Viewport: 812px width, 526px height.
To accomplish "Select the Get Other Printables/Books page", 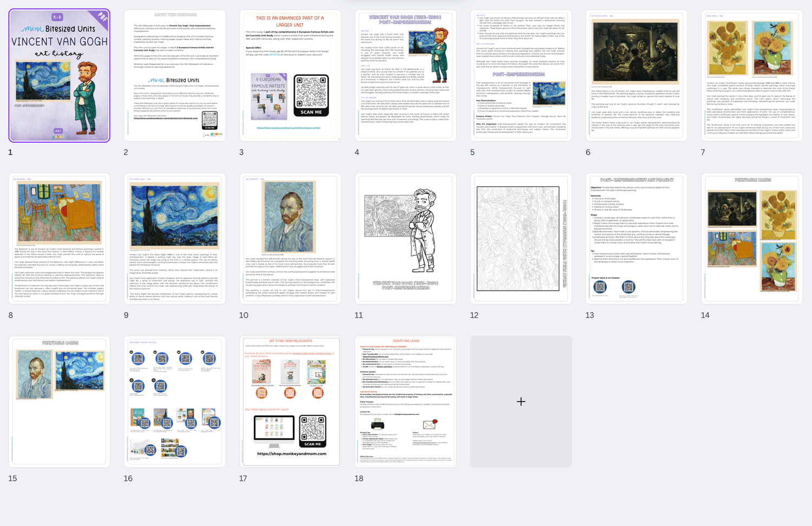I will [x=290, y=402].
